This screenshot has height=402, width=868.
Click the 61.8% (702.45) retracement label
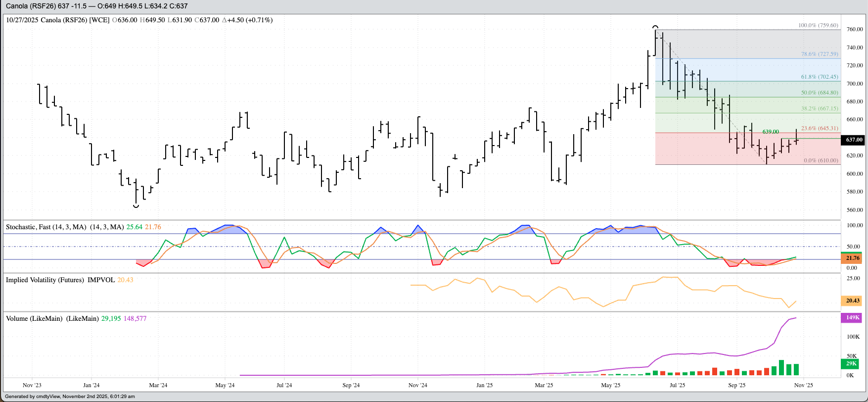(x=820, y=77)
